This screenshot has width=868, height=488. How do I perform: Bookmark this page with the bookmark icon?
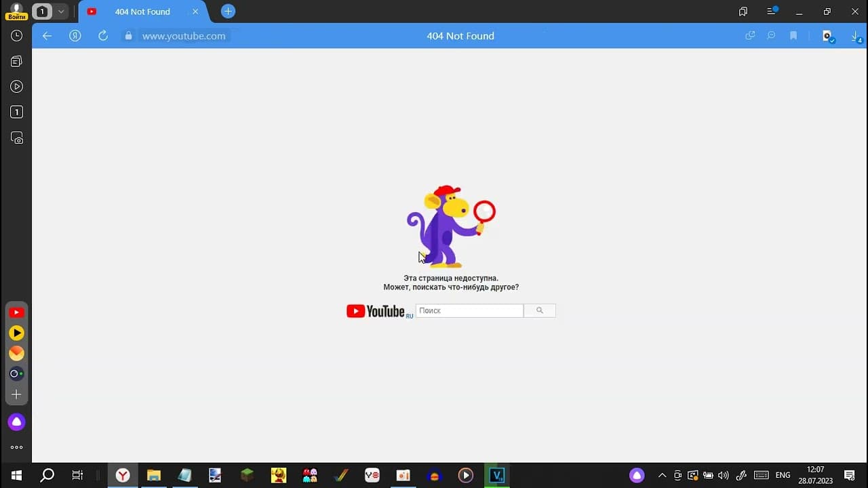793,36
